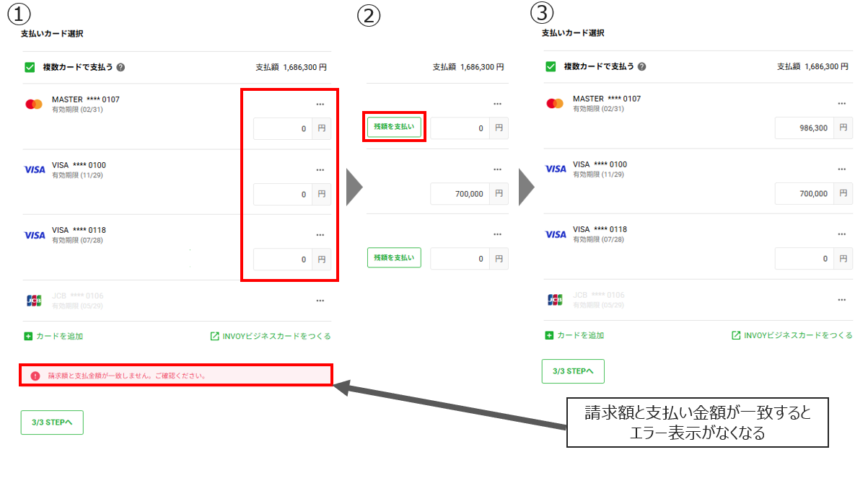This screenshot has height=478, width=868.
Task: Click the external link icon beside INVOYビジネスカードをつくる in panel 3
Action: tap(736, 335)
